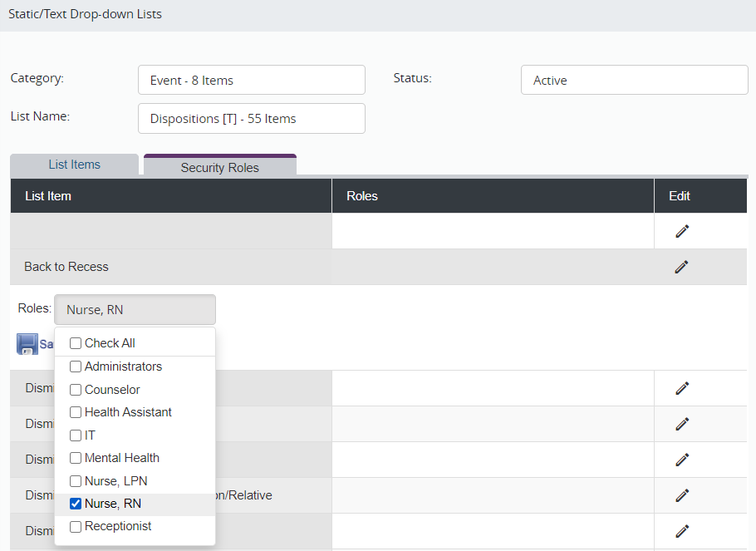756x551 pixels.
Task: Switch to the List Items tab
Action: [74, 165]
